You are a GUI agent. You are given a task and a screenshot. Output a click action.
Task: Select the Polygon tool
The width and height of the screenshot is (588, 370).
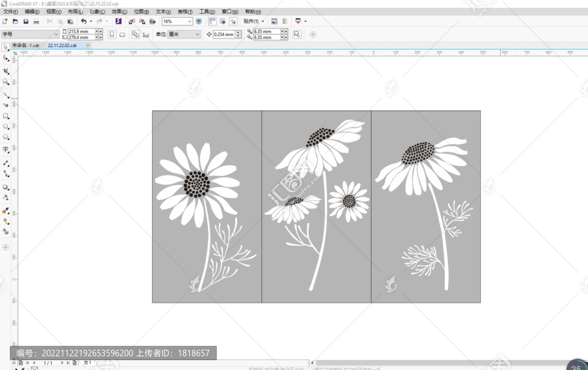pyautogui.click(x=6, y=137)
